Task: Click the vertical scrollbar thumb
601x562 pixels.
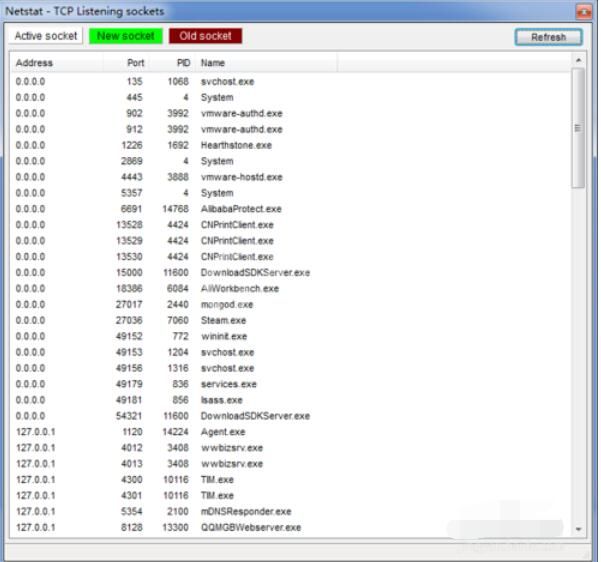Action: pos(578,128)
